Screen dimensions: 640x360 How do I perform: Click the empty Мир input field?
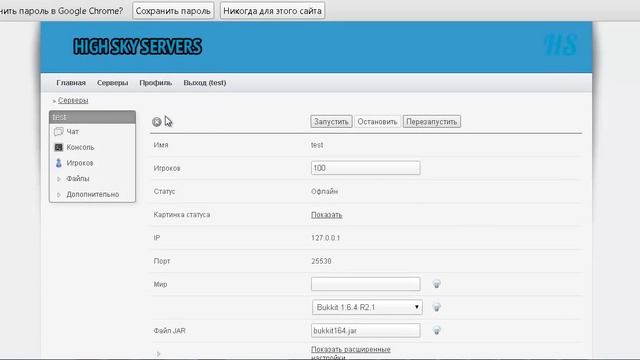(x=365, y=284)
